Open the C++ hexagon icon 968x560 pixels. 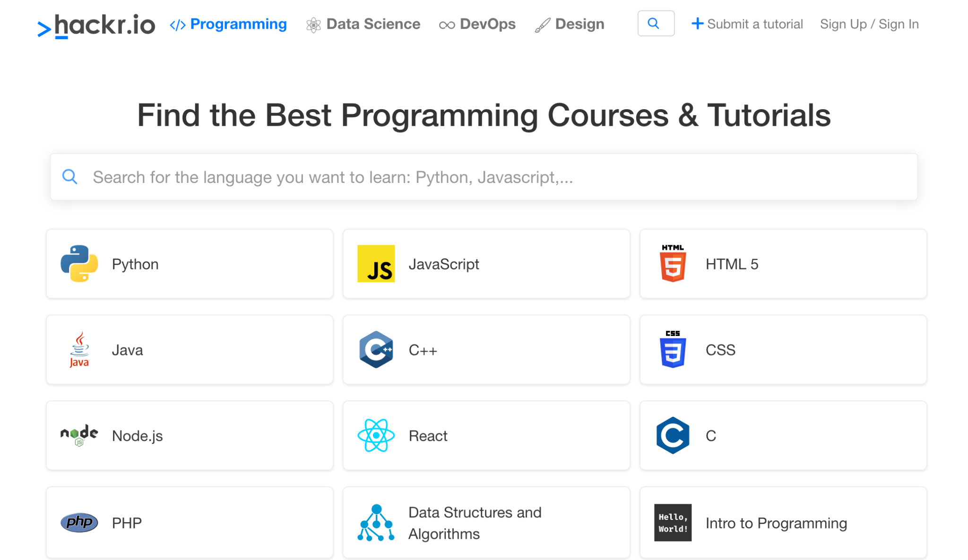pos(376,350)
